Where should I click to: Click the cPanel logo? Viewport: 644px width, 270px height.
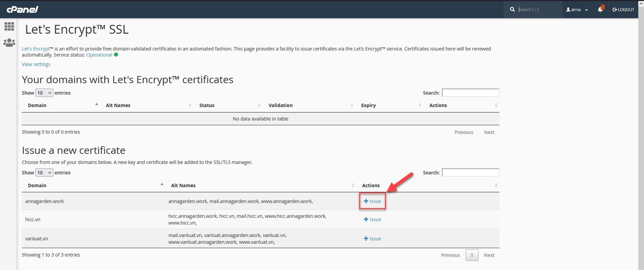coord(22,9)
